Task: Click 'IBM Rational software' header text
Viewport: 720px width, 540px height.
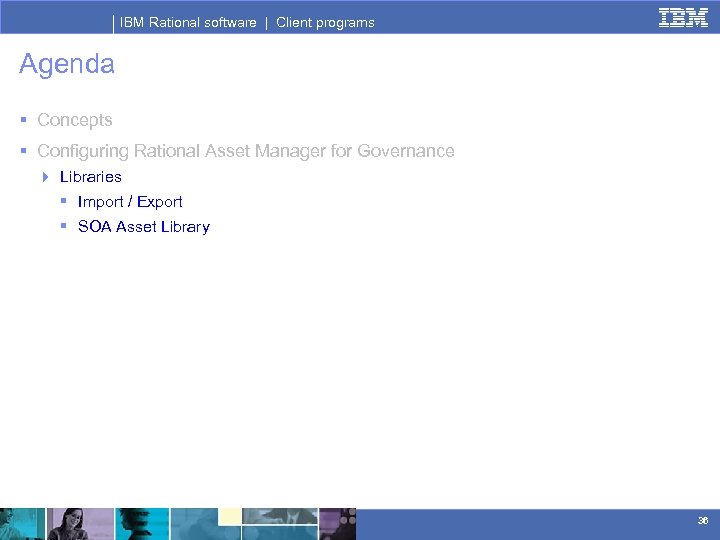Action: click(x=188, y=22)
